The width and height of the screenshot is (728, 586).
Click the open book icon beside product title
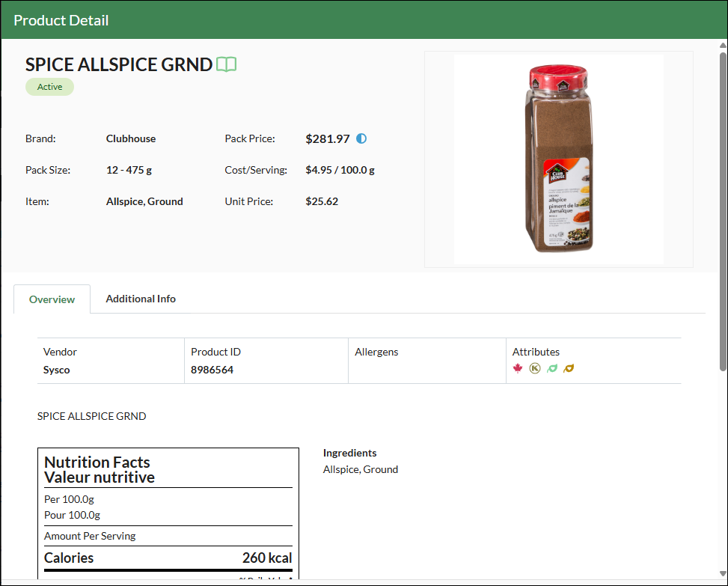click(x=227, y=64)
